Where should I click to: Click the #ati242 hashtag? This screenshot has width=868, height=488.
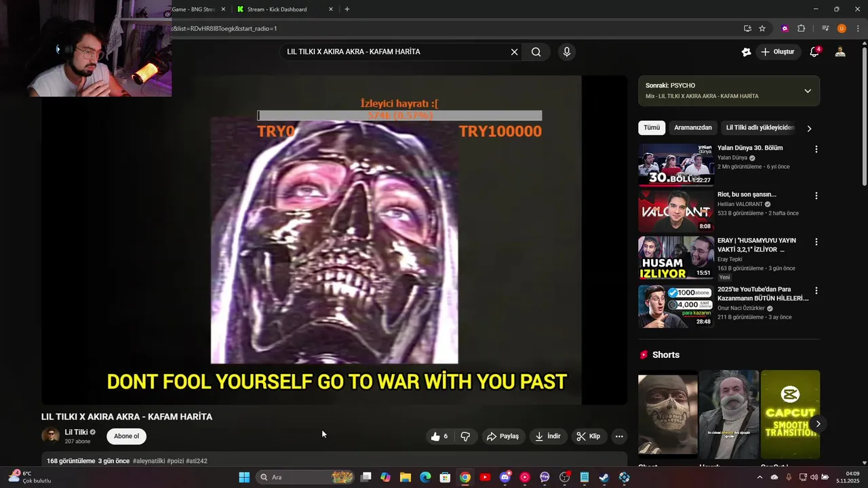pyautogui.click(x=197, y=461)
